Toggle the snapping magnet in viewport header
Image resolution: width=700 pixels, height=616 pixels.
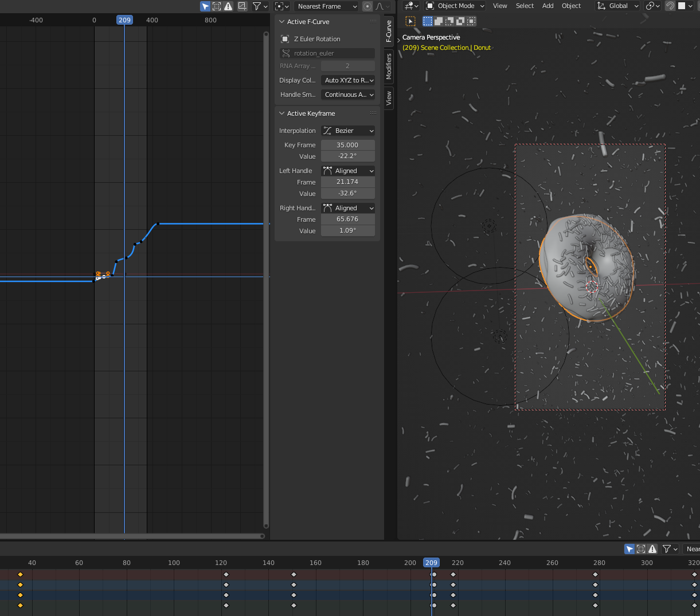pyautogui.click(x=670, y=6)
